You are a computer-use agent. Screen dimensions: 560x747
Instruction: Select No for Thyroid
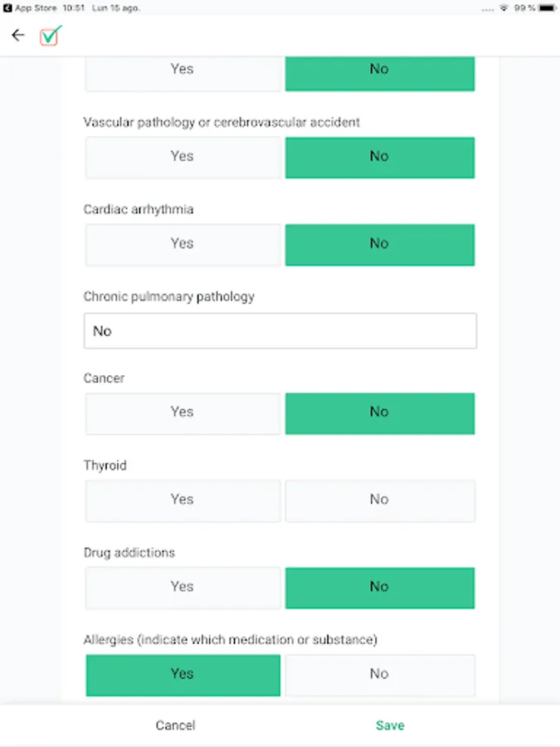pyautogui.click(x=379, y=500)
